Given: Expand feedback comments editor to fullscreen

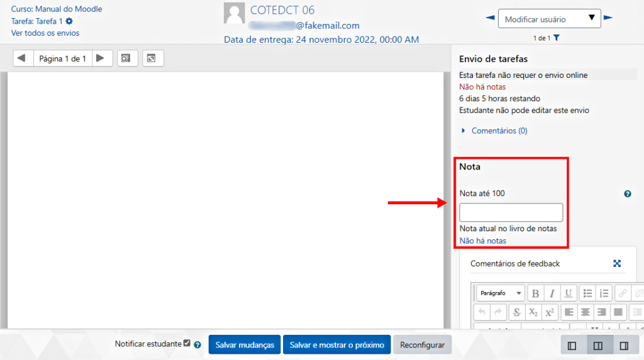Looking at the screenshot, I should 617,263.
